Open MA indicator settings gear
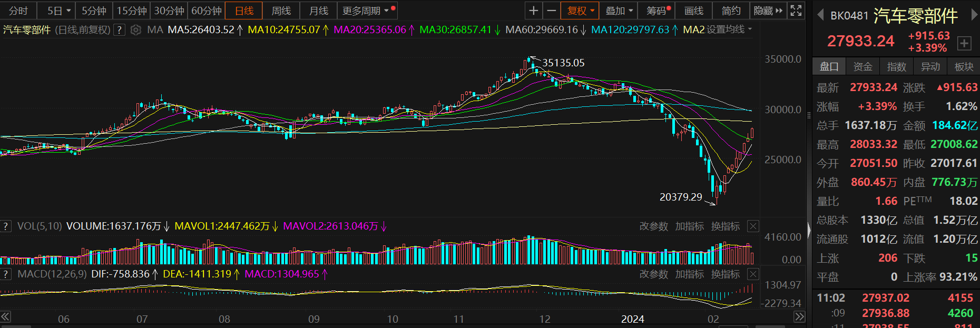 coord(136,30)
